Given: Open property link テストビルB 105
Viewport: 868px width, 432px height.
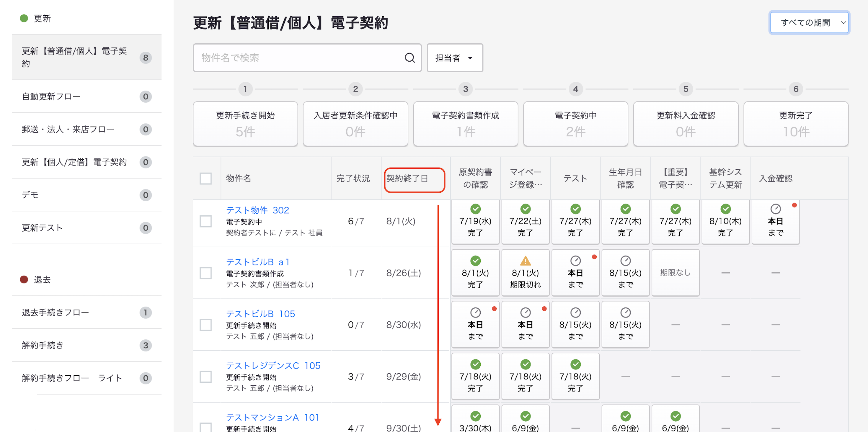Looking at the screenshot, I should [260, 314].
